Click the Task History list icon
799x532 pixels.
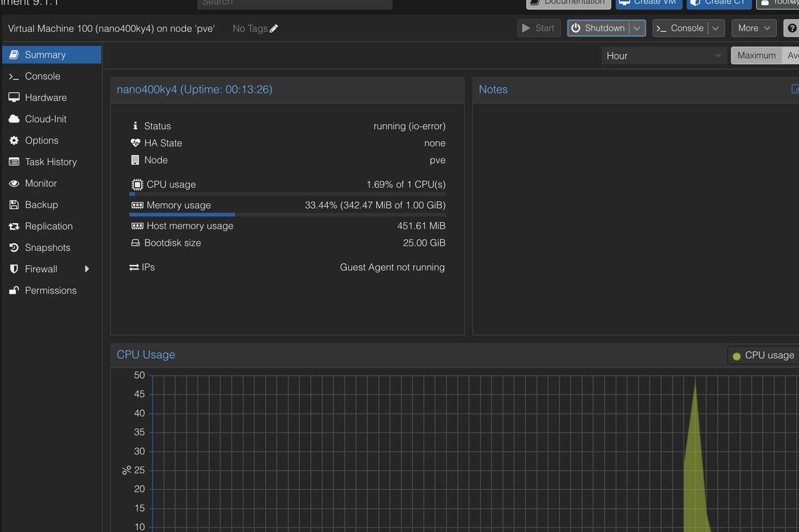click(13, 162)
